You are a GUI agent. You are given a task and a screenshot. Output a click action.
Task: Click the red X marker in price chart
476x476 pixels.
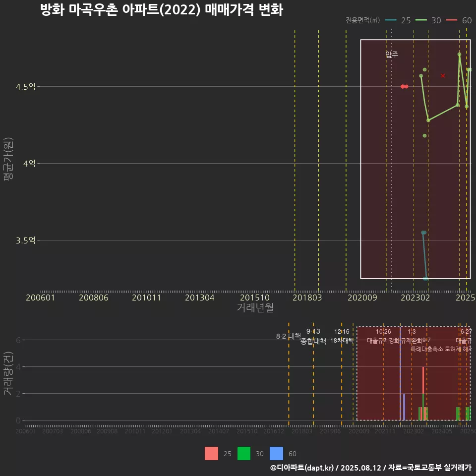[443, 75]
